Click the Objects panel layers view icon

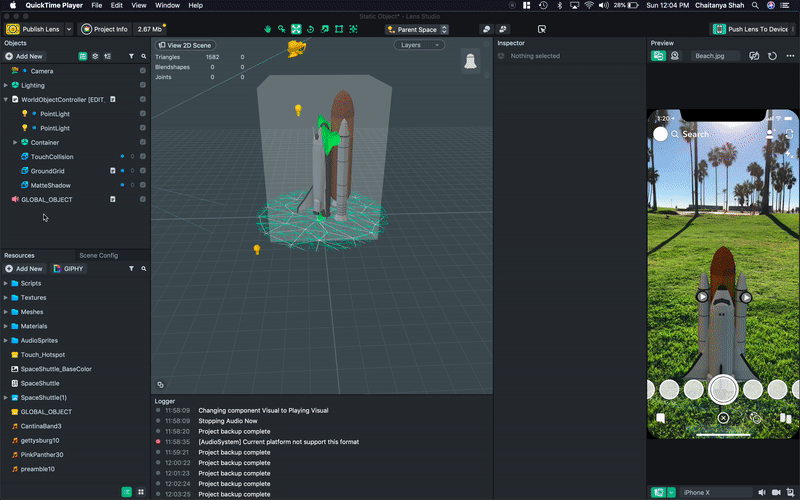pos(95,56)
